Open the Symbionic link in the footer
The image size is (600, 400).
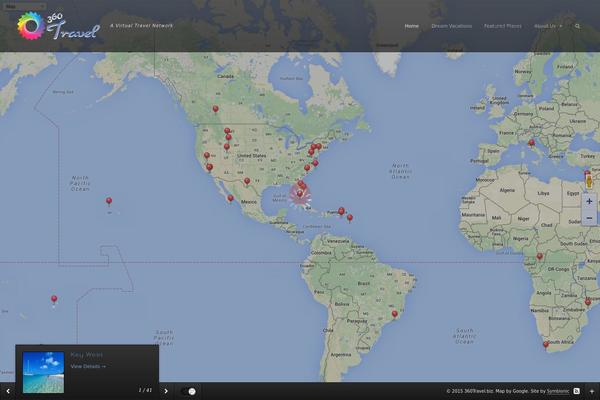[x=558, y=391]
